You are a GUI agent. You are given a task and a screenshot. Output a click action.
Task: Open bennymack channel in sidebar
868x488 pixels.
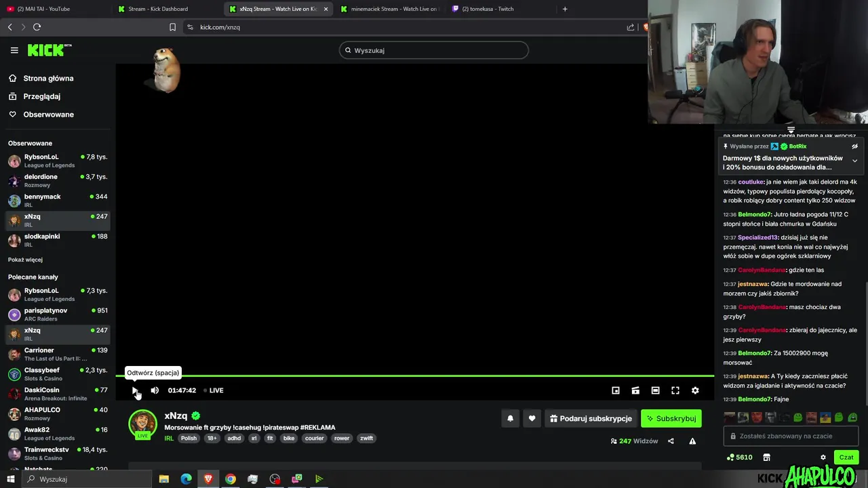(x=58, y=201)
